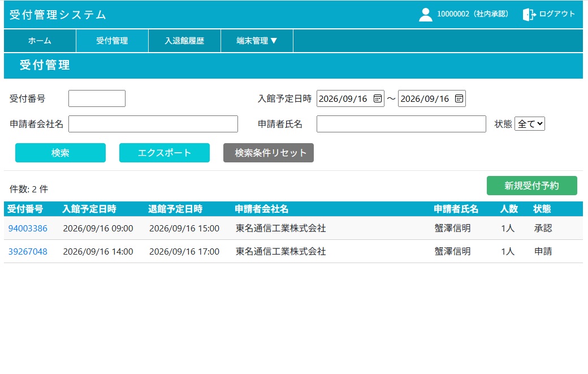This screenshot has width=588, height=374.
Task: Click the 検索条件リセット button
Action: click(x=269, y=153)
